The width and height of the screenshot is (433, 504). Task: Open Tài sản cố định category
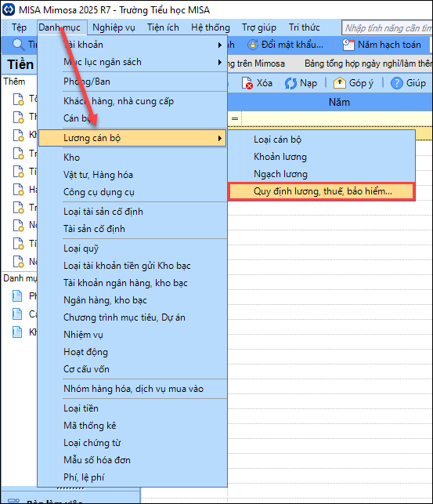click(x=94, y=229)
